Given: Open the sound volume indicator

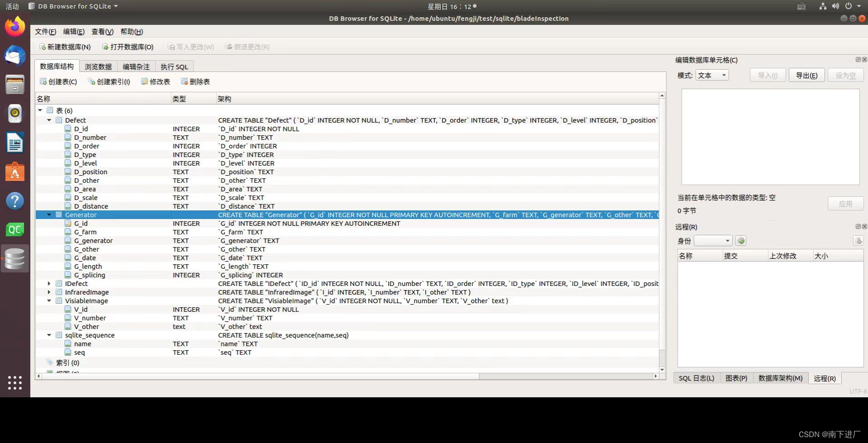Looking at the screenshot, I should 835,6.
